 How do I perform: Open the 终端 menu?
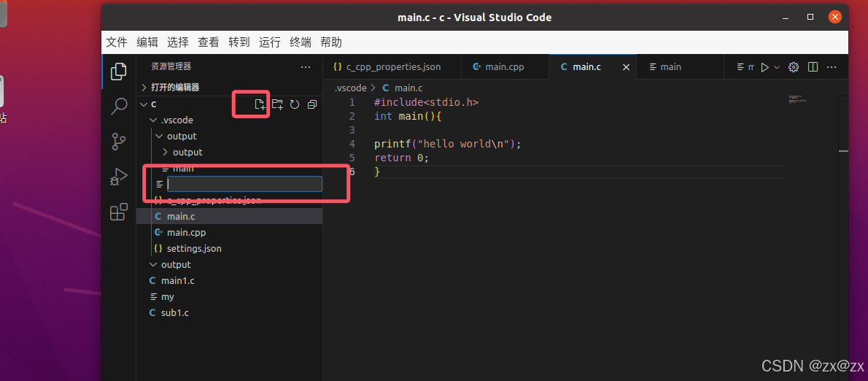(301, 42)
